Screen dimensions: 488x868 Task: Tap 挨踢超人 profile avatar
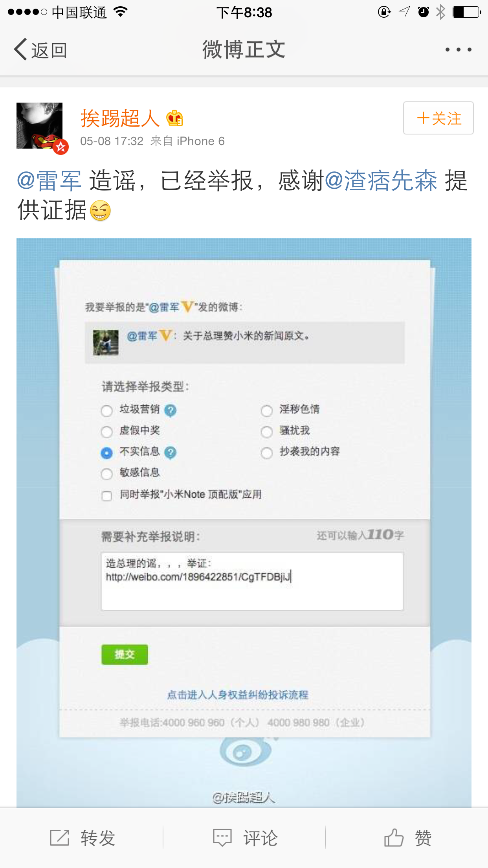pyautogui.click(x=39, y=126)
